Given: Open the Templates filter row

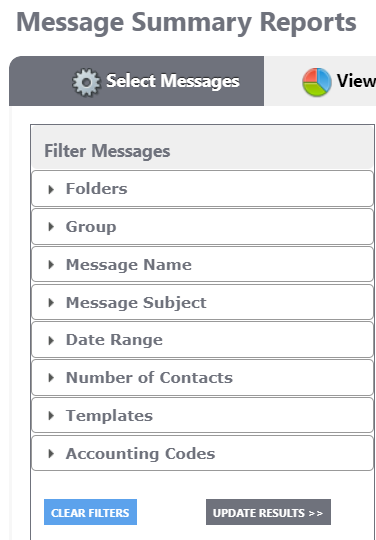Looking at the screenshot, I should (202, 415).
